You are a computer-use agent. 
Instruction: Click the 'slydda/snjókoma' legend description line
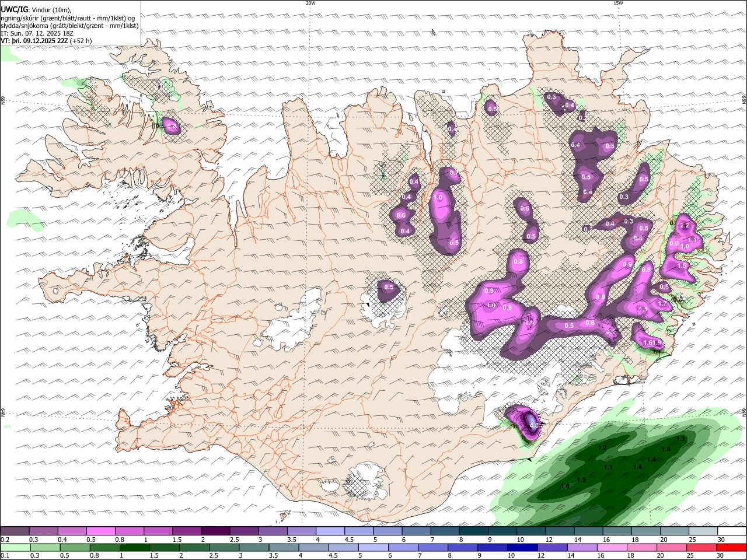(x=69, y=26)
